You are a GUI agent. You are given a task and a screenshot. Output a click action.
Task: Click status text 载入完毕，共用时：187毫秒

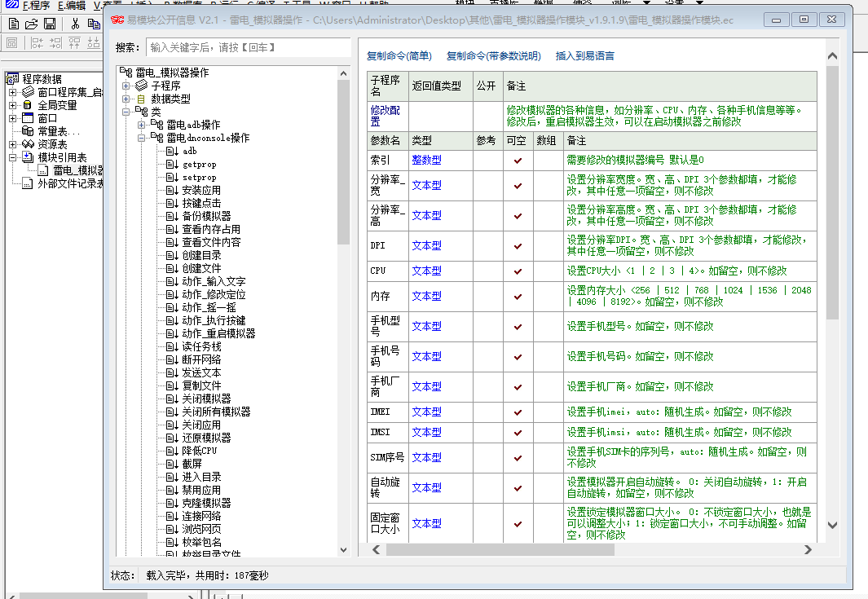pos(207,575)
